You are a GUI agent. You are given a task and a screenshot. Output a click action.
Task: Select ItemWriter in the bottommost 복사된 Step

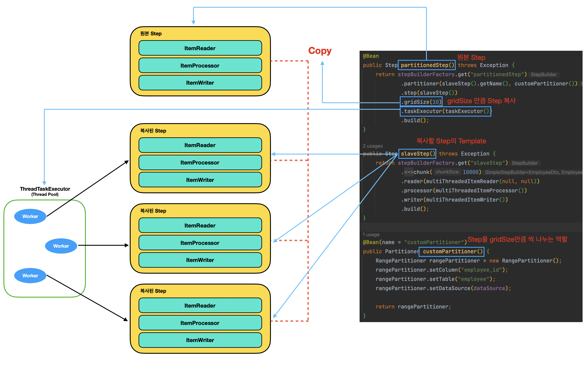click(x=200, y=340)
